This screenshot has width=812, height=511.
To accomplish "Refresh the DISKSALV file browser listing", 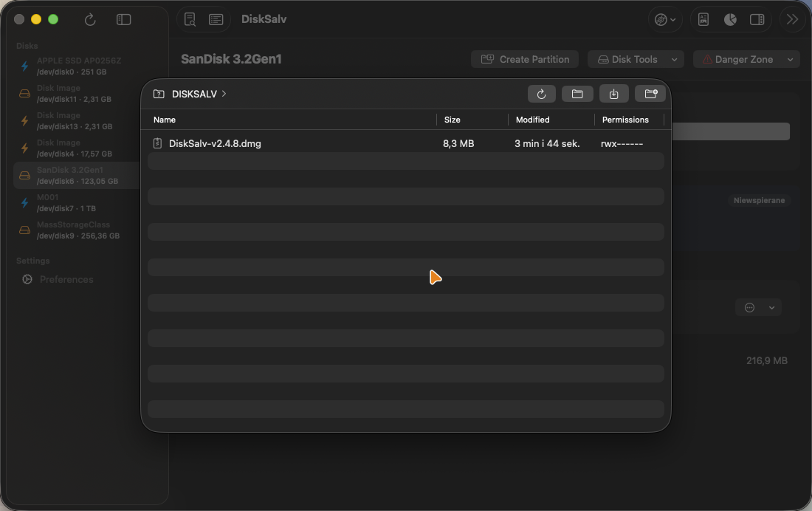I will pos(541,94).
